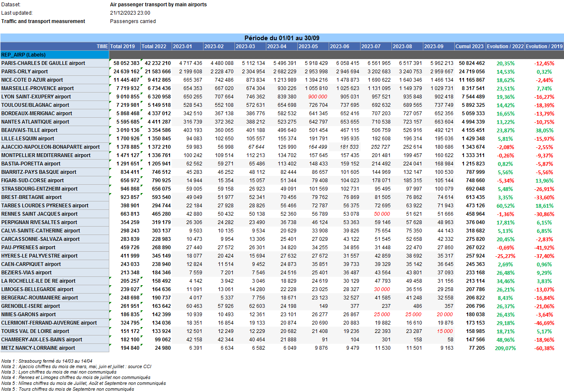Click 'TARBES LOURDES PYRENEES airport' label
Screen dimensions: 564x392
coord(54,206)
